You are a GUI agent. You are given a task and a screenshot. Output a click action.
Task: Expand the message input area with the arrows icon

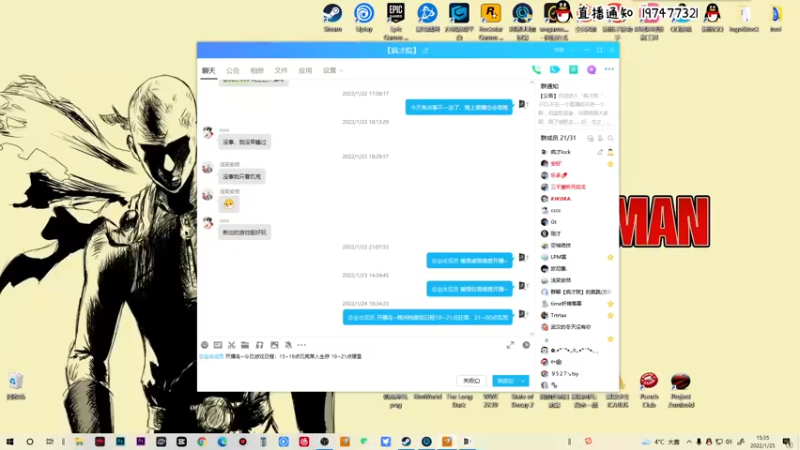510,345
